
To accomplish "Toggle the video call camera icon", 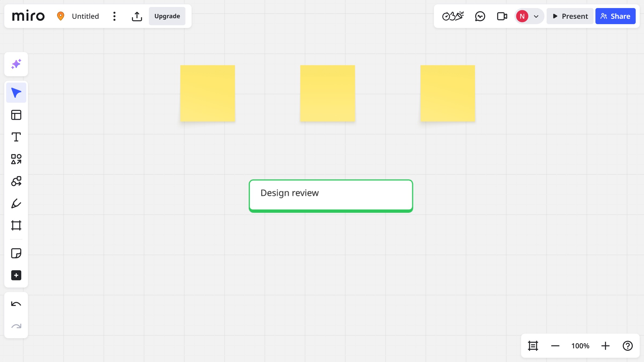I will coord(502,16).
